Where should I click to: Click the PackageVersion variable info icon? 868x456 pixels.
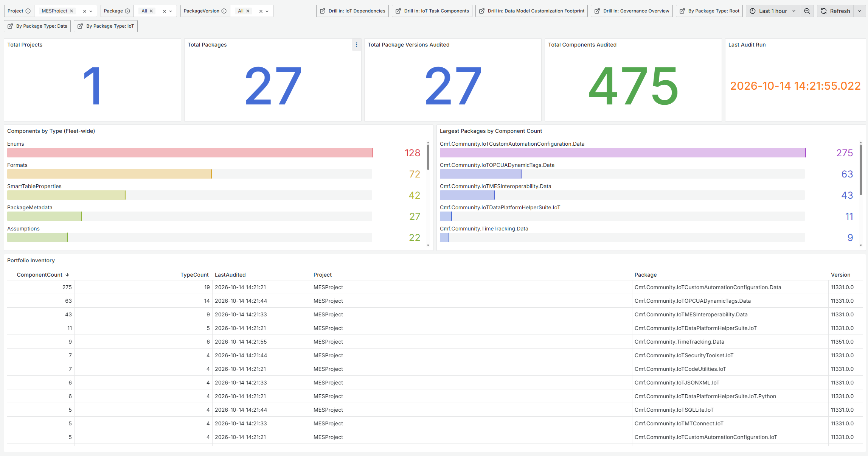click(224, 11)
